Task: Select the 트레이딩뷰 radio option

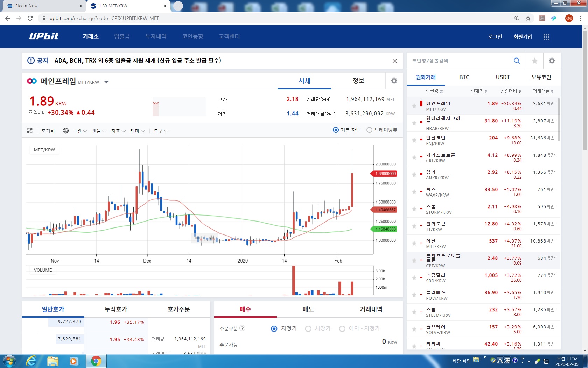Action: [369, 130]
